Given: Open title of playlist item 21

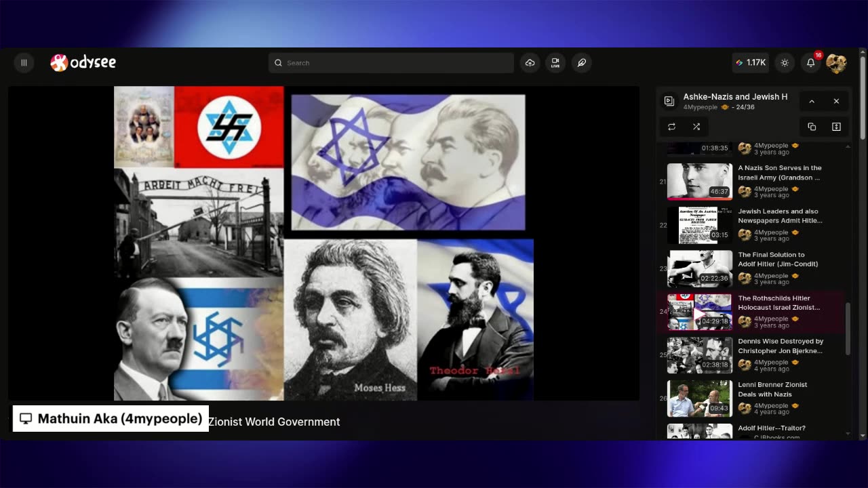Looking at the screenshot, I should [x=780, y=173].
